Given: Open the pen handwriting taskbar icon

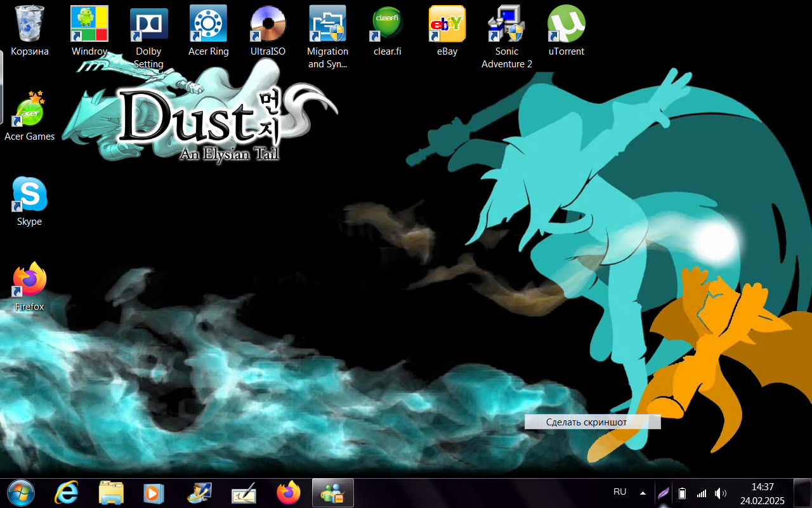Looking at the screenshot, I should coord(244,493).
